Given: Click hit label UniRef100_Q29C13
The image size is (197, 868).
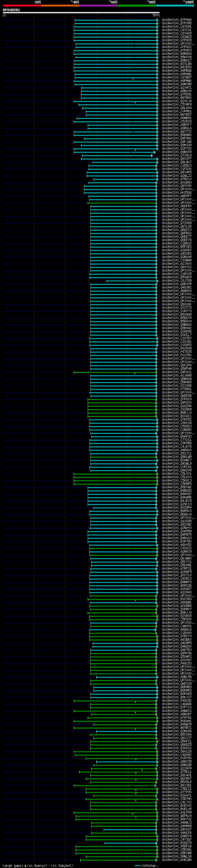Looking at the screenshot, I should tap(177, 504).
